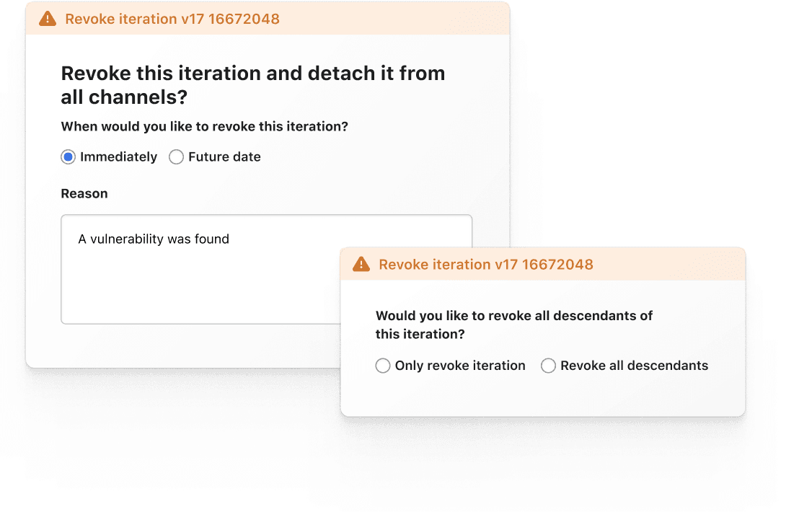812x512 pixels.
Task: Click the larger dialog's "Revoke iteration v17" title
Action: click(172, 19)
